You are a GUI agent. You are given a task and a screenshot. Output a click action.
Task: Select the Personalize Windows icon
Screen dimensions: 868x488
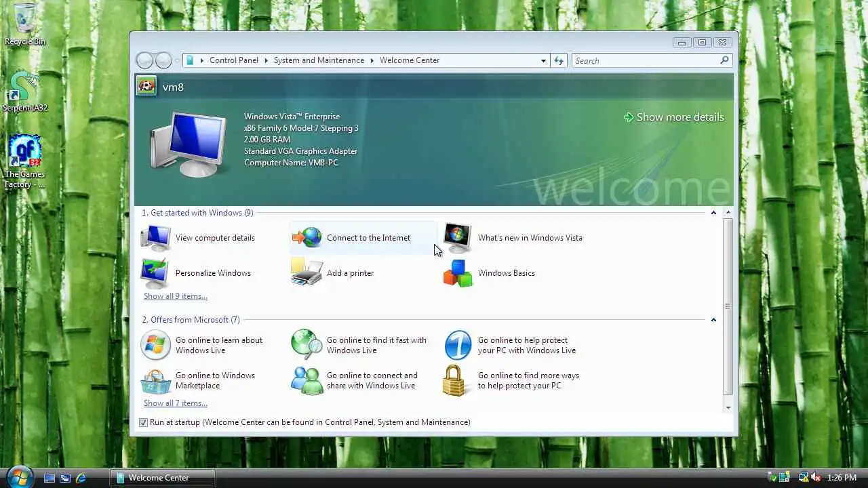[155, 273]
